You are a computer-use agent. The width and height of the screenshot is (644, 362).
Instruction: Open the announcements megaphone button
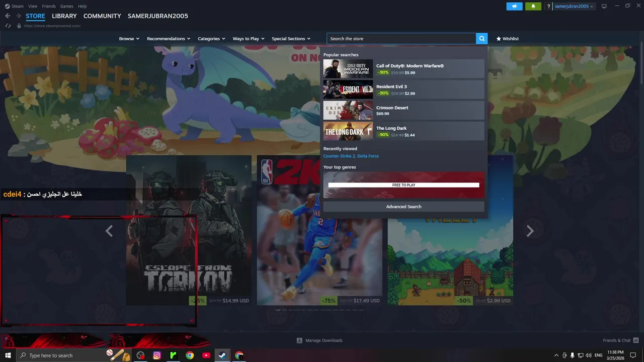click(514, 6)
